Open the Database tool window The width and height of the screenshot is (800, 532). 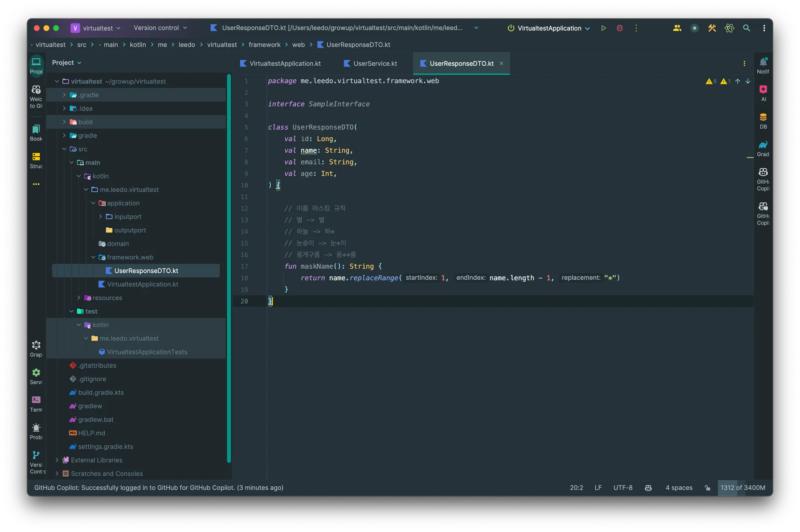point(763,121)
